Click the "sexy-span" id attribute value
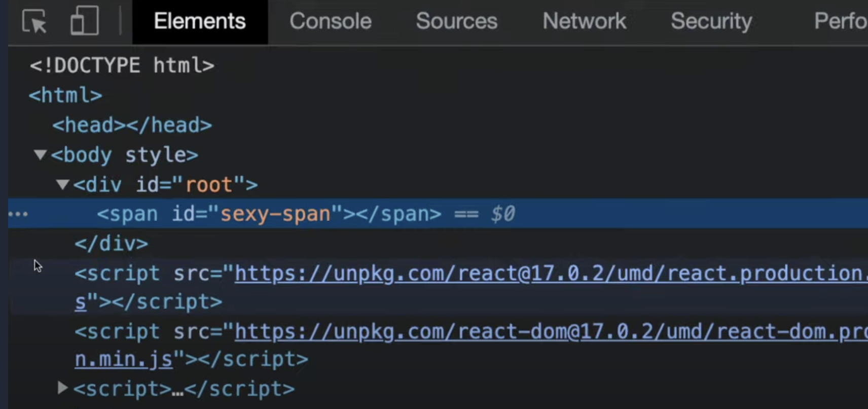 click(276, 214)
